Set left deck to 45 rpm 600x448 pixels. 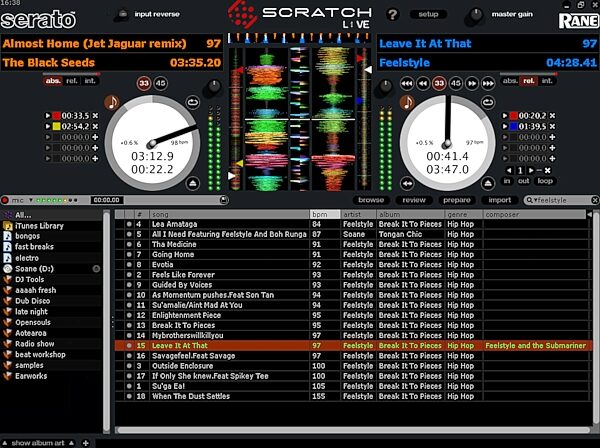click(x=160, y=83)
